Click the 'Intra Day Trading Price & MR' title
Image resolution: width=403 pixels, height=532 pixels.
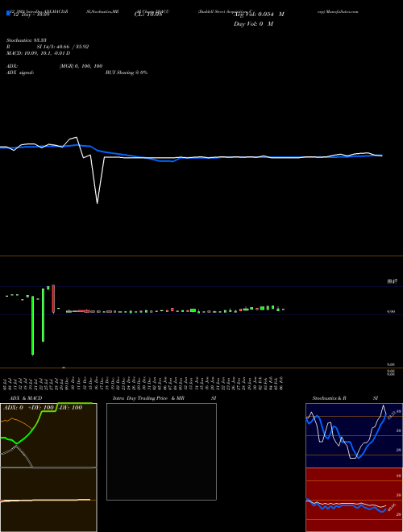pyautogui.click(x=148, y=398)
